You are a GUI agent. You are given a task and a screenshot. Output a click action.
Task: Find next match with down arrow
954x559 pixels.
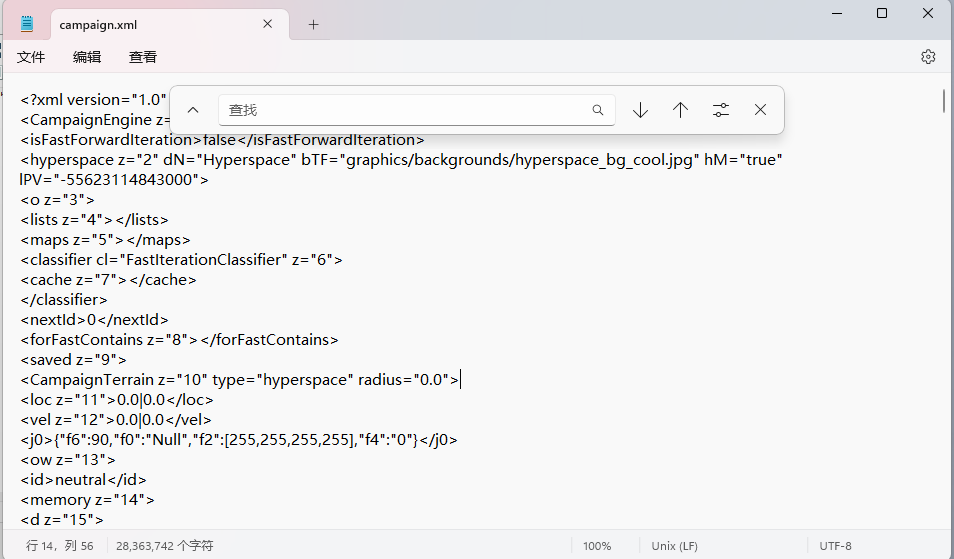(641, 110)
